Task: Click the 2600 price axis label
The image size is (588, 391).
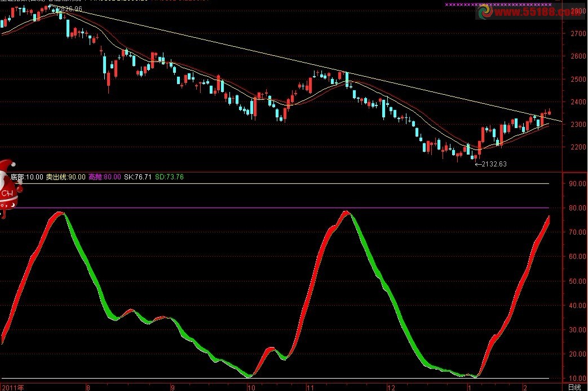Action: pyautogui.click(x=577, y=56)
